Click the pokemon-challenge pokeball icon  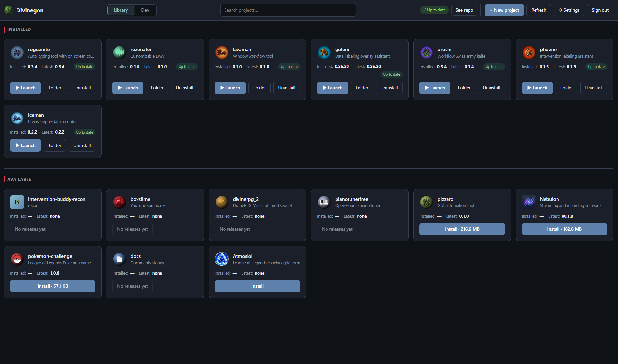pos(17,259)
